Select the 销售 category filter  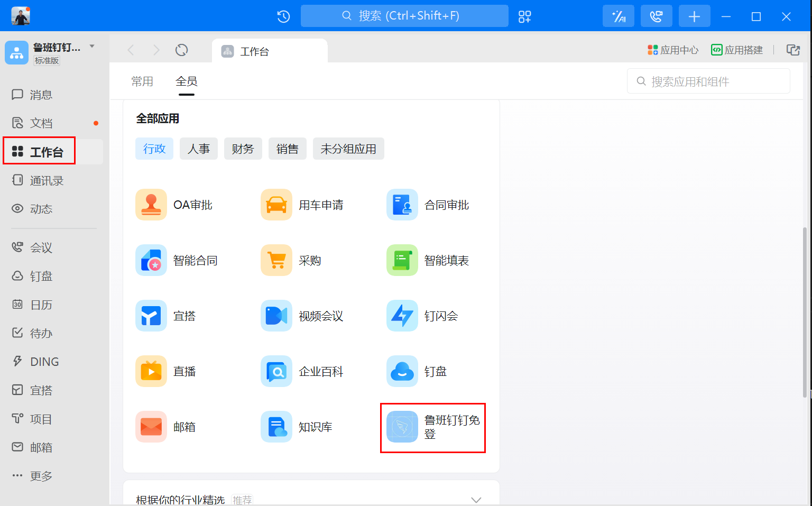tap(288, 149)
